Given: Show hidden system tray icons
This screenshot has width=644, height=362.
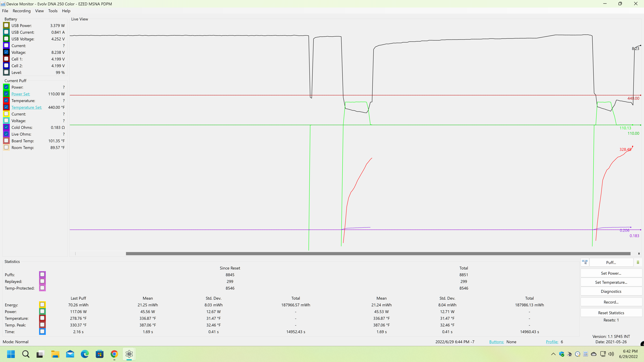Looking at the screenshot, I should 553,354.
